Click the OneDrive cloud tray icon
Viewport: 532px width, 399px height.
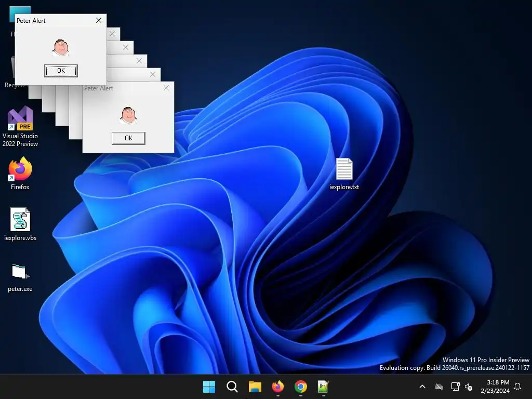pos(439,387)
